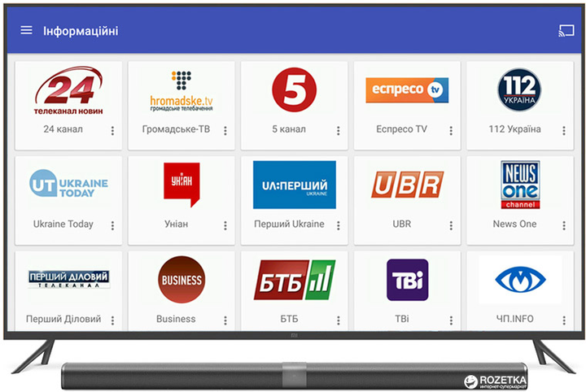The image size is (586, 392).
Task: Click the UBR label
Action: pyautogui.click(x=402, y=224)
